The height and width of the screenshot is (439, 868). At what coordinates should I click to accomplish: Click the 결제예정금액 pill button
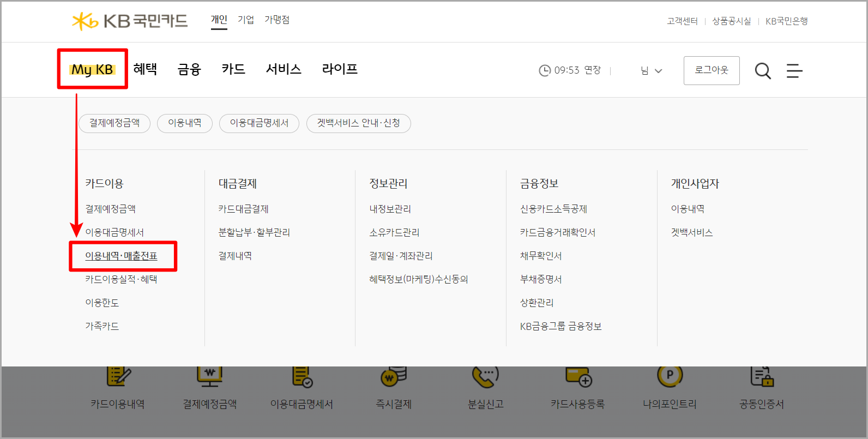[114, 123]
